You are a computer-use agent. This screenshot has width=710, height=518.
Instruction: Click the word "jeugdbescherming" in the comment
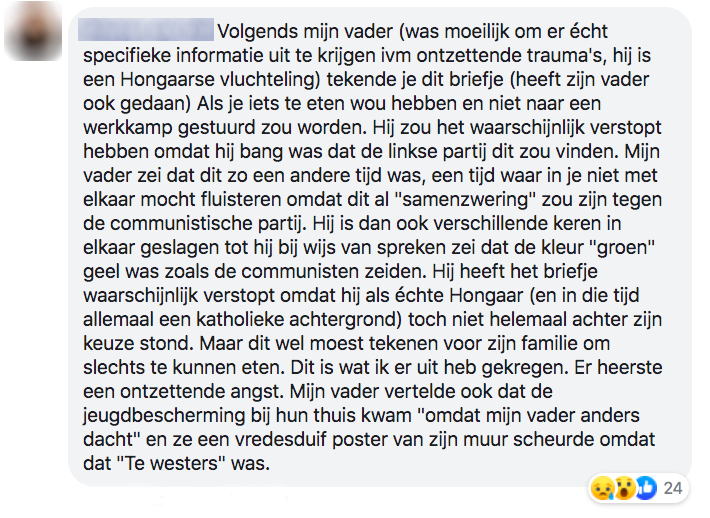(x=164, y=417)
